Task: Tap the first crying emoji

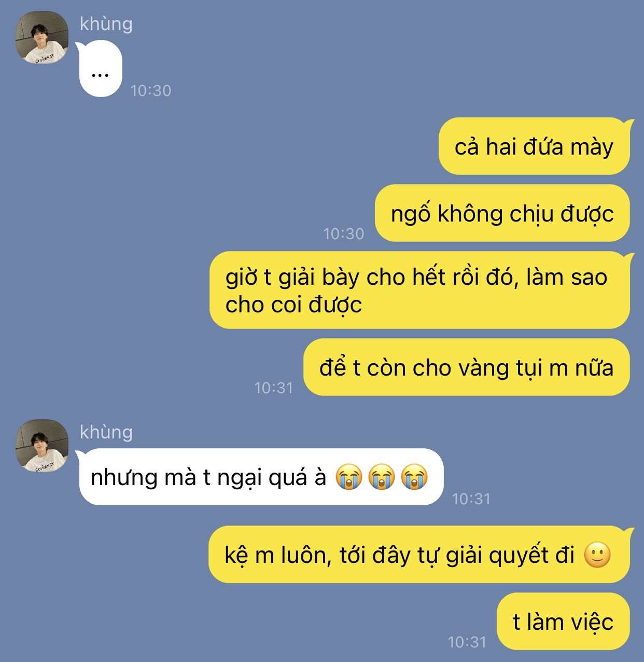Action: pyautogui.click(x=348, y=477)
